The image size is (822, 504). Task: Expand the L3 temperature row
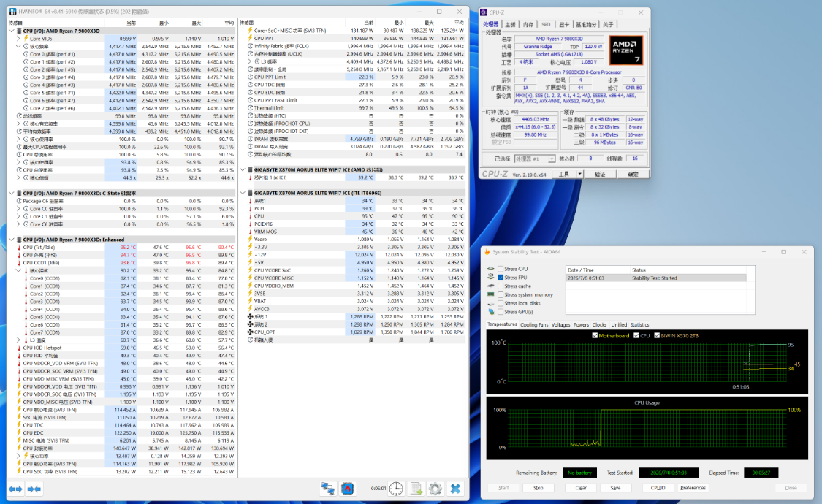tap(18, 340)
